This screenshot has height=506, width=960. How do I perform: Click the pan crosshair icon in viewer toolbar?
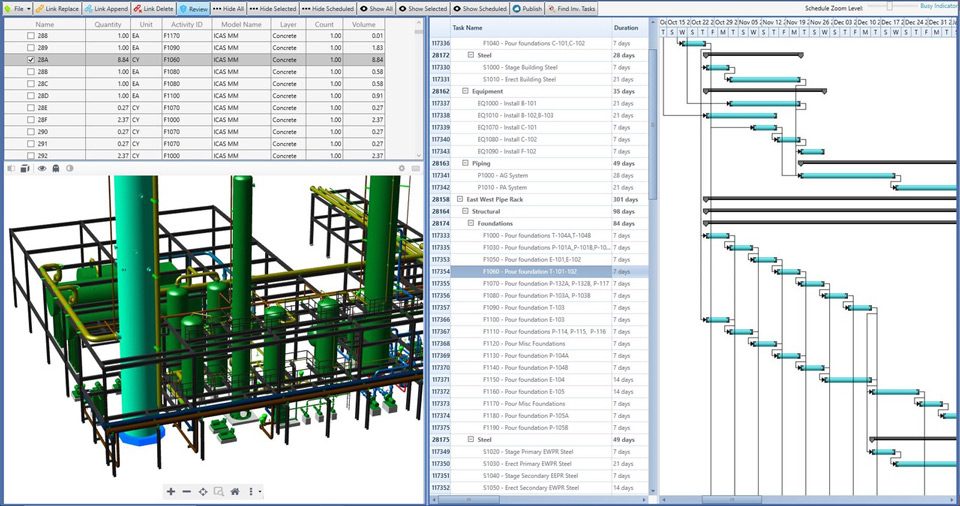tap(203, 491)
